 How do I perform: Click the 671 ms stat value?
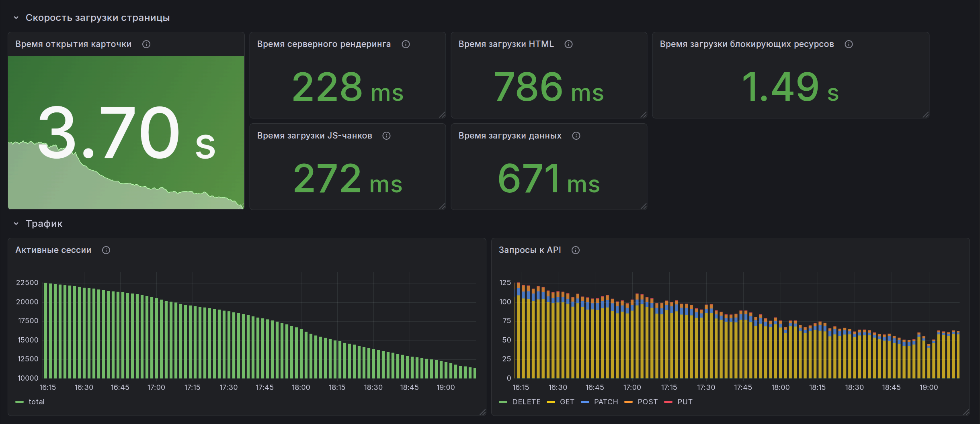pyautogui.click(x=549, y=178)
